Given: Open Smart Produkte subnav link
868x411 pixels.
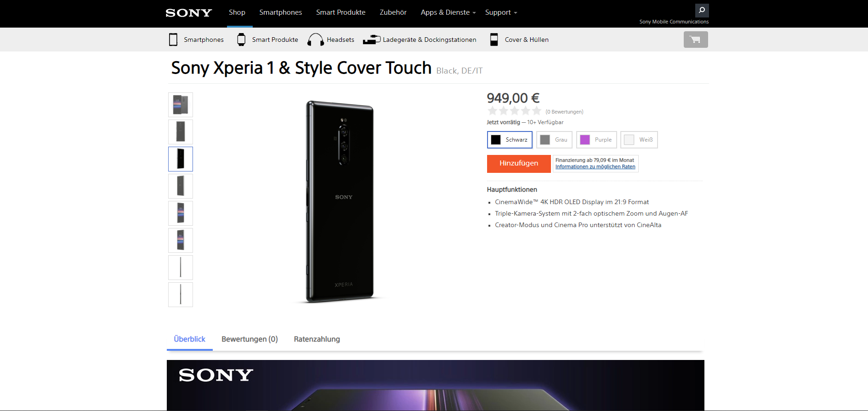Looking at the screenshot, I should pos(275,40).
